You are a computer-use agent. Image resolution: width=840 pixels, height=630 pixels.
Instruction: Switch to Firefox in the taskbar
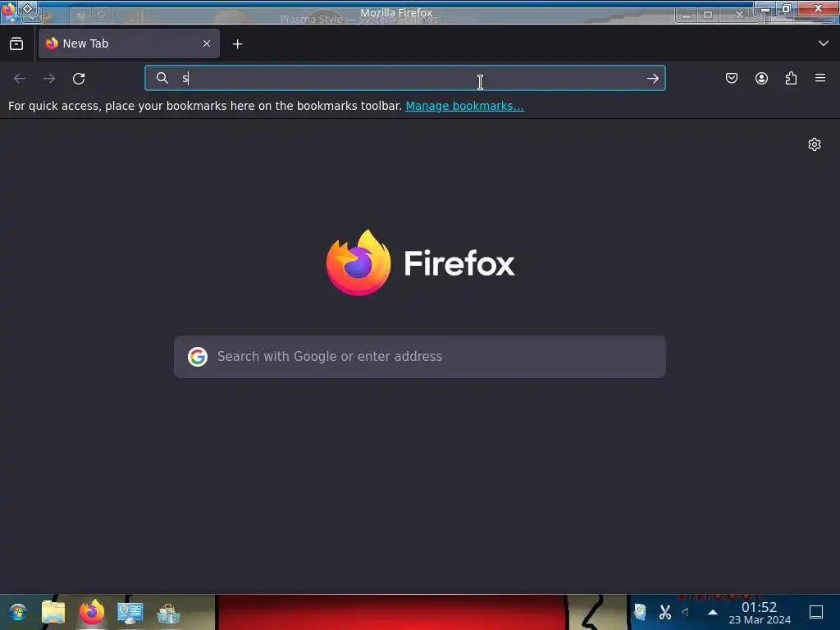pos(92,612)
